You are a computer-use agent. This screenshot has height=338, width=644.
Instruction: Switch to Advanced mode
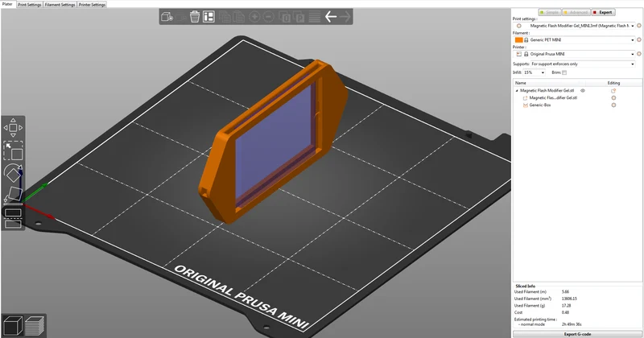point(576,12)
